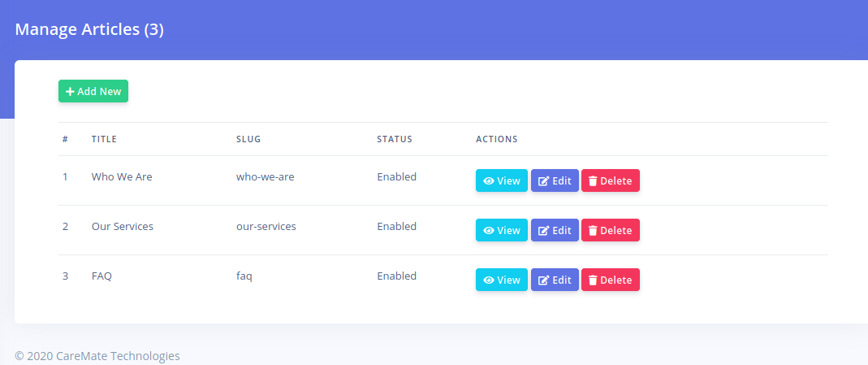Click the Manage Articles (3) heading
Viewport: 868px width, 365px height.
pyautogui.click(x=89, y=29)
